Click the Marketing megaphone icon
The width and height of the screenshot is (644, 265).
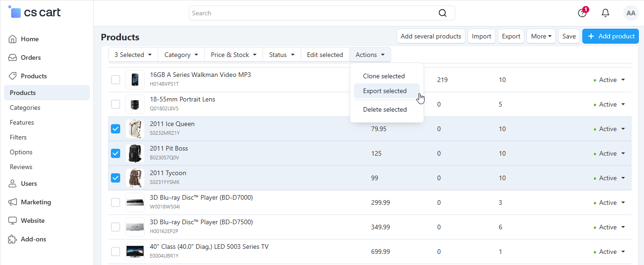(13, 202)
